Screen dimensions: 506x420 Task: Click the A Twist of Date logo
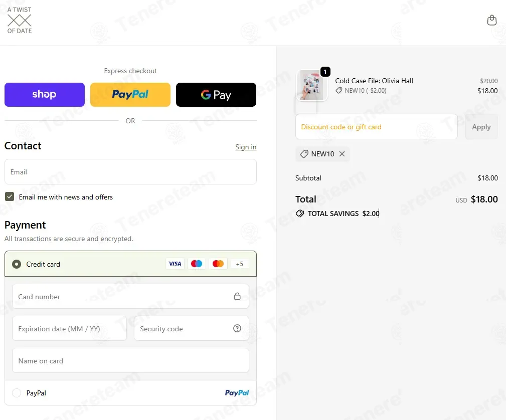point(20,21)
